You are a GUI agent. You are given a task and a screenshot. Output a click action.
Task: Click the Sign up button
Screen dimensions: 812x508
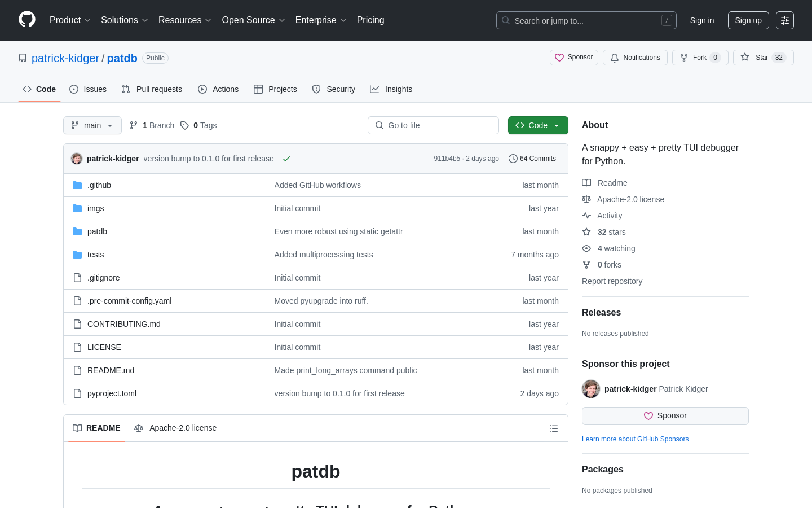tap(748, 20)
